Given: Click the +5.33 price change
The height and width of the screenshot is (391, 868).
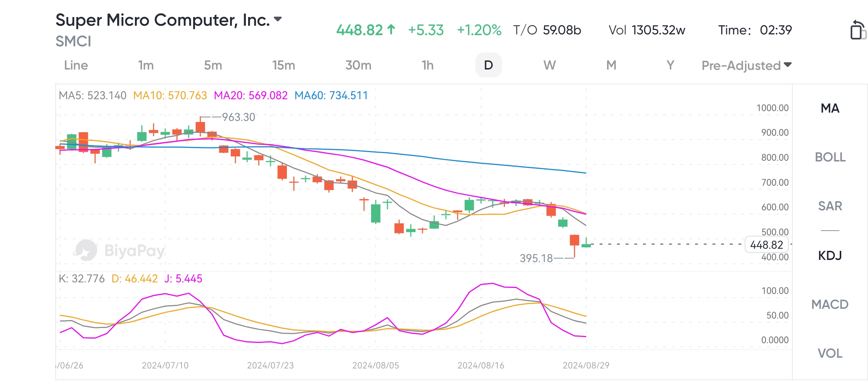Looking at the screenshot, I should click(426, 30).
